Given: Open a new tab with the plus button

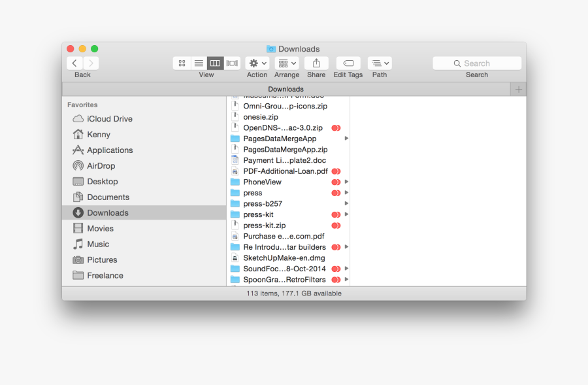Looking at the screenshot, I should pyautogui.click(x=517, y=89).
